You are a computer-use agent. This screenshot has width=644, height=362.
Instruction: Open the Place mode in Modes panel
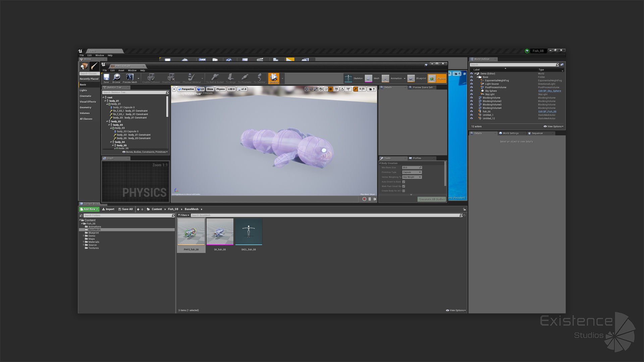(x=84, y=66)
